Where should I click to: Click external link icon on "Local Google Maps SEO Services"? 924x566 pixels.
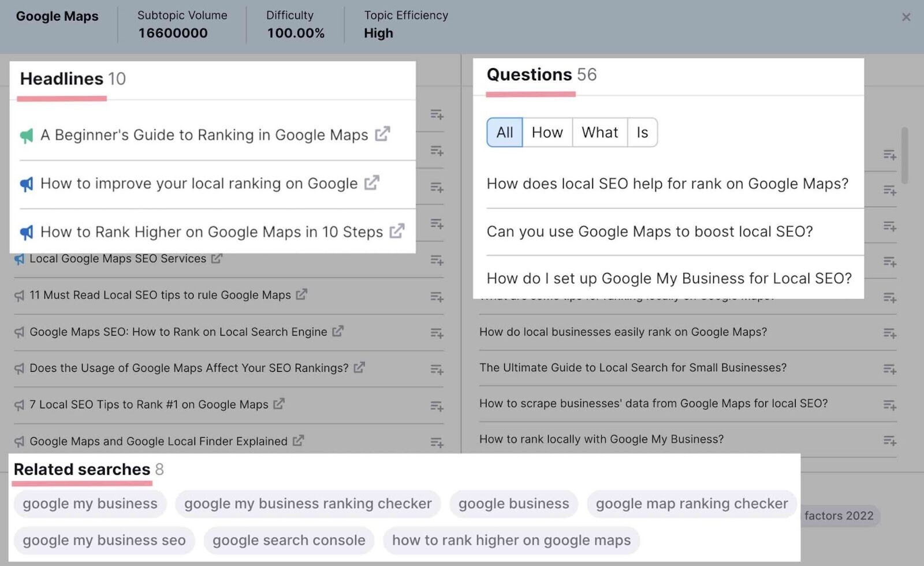(x=216, y=258)
